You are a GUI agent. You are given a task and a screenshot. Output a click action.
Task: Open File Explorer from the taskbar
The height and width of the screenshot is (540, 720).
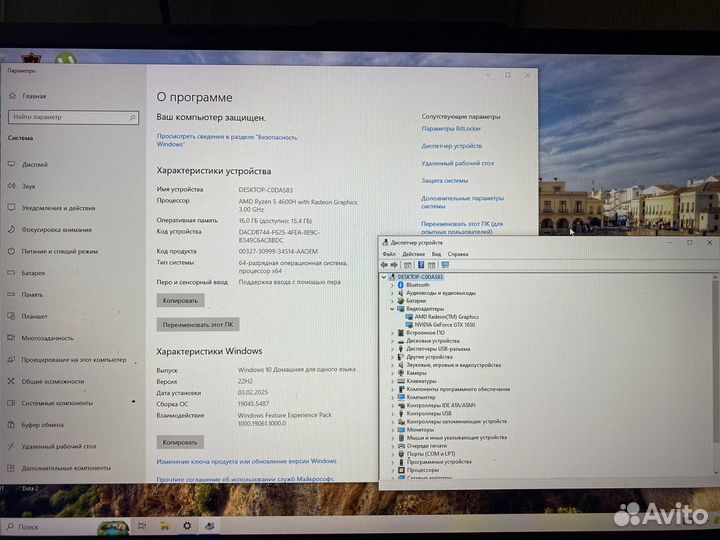tap(165, 526)
